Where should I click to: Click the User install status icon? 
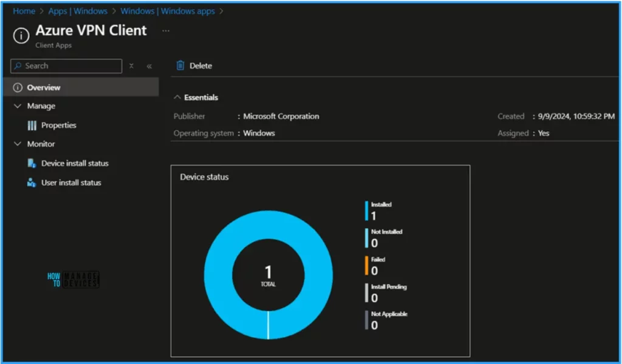32,183
